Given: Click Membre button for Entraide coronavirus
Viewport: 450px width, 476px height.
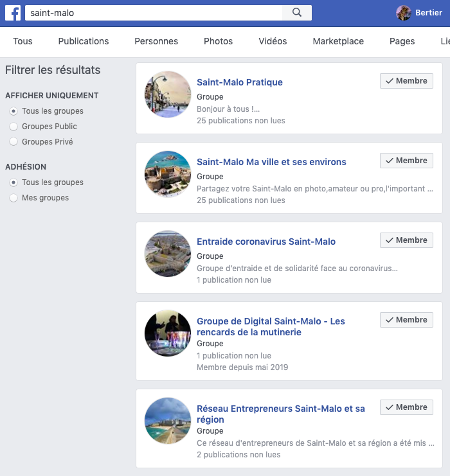Looking at the screenshot, I should [x=406, y=240].
